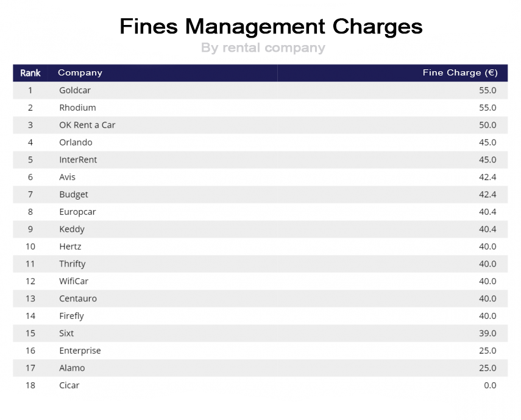Viewport: 521px width, 420px height.
Task: Click the Thrifty entry
Action: click(72, 264)
